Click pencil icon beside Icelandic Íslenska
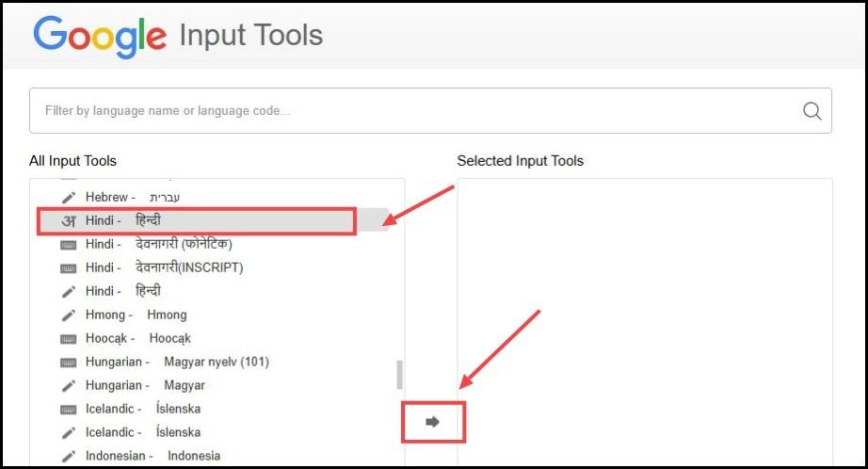 pyautogui.click(x=68, y=433)
